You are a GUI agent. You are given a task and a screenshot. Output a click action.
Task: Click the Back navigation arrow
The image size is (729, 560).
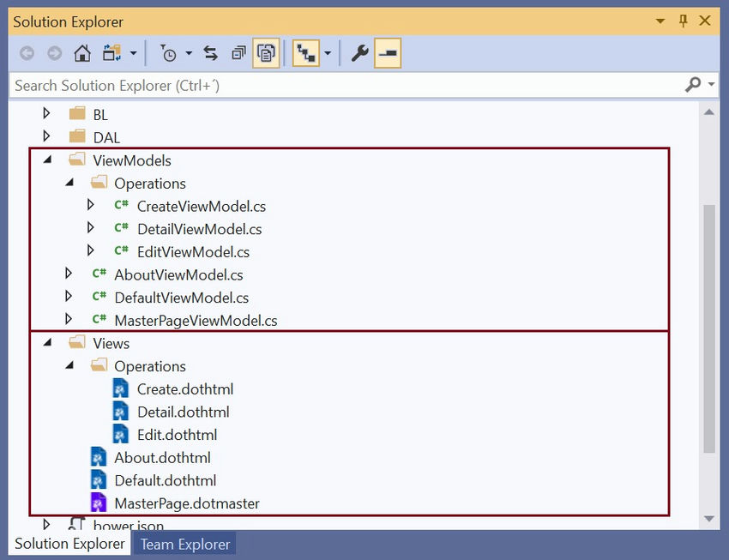click(x=27, y=52)
